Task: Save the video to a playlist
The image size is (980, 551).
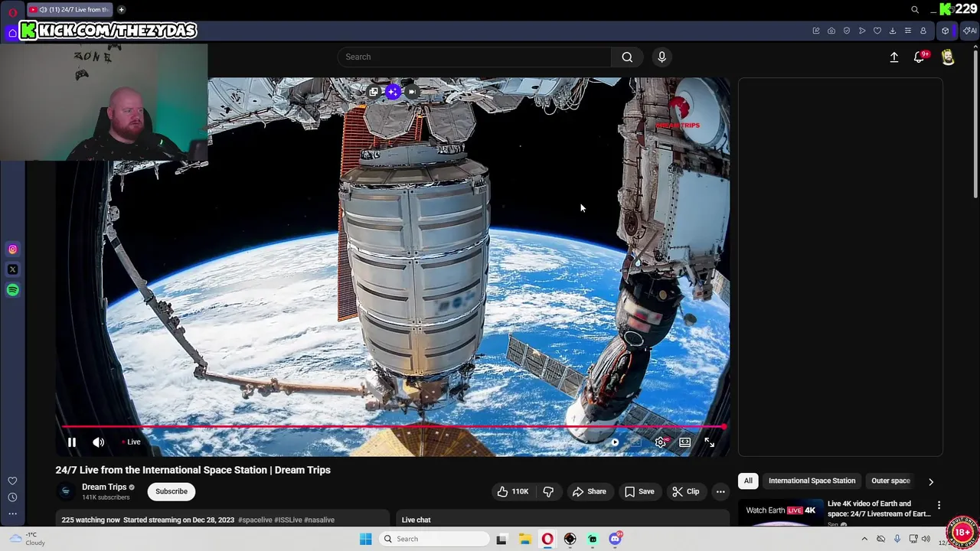Action: pyautogui.click(x=640, y=491)
